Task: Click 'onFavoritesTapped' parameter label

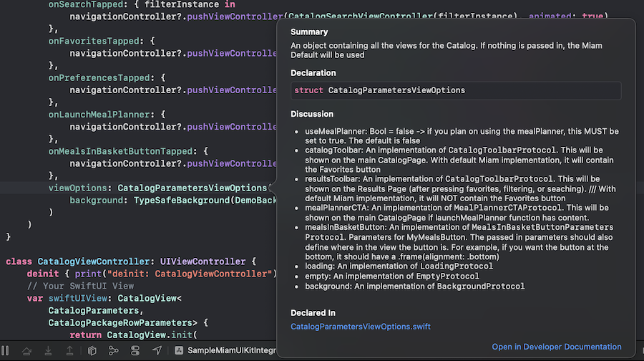Action: coord(94,41)
